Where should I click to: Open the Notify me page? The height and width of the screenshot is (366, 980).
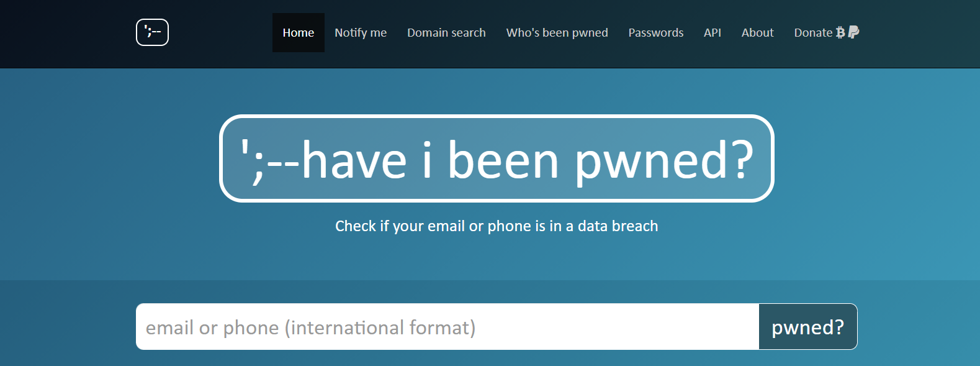click(x=361, y=32)
